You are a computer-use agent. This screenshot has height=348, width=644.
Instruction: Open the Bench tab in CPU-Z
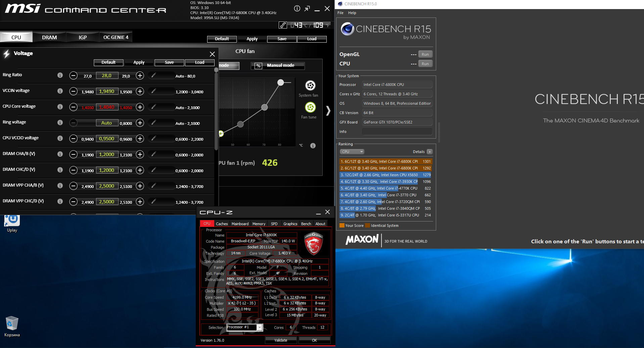(306, 224)
